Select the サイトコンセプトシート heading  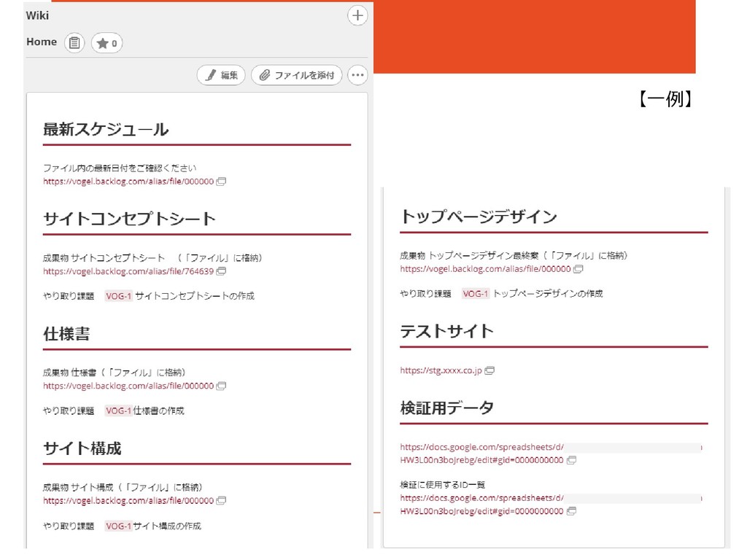129,219
